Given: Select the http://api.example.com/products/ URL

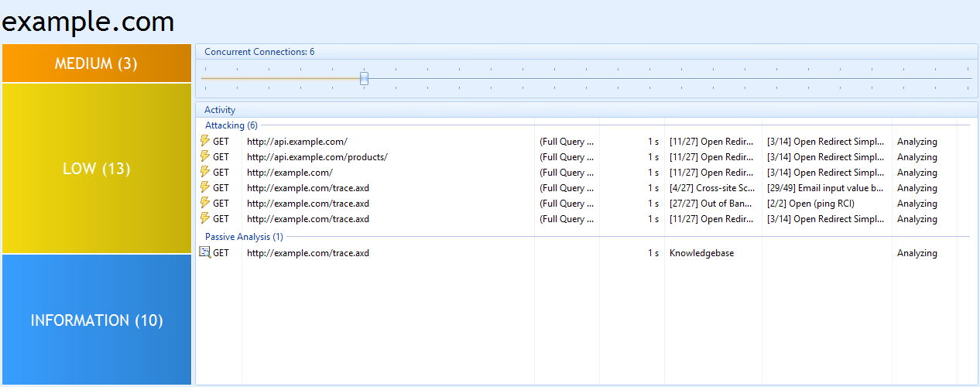Looking at the screenshot, I should coord(317,157).
